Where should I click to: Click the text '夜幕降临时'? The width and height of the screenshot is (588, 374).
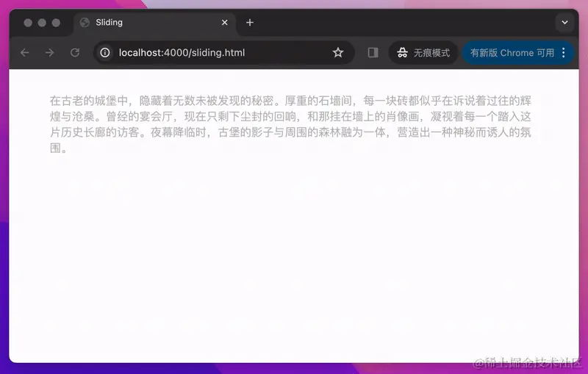tap(178, 132)
